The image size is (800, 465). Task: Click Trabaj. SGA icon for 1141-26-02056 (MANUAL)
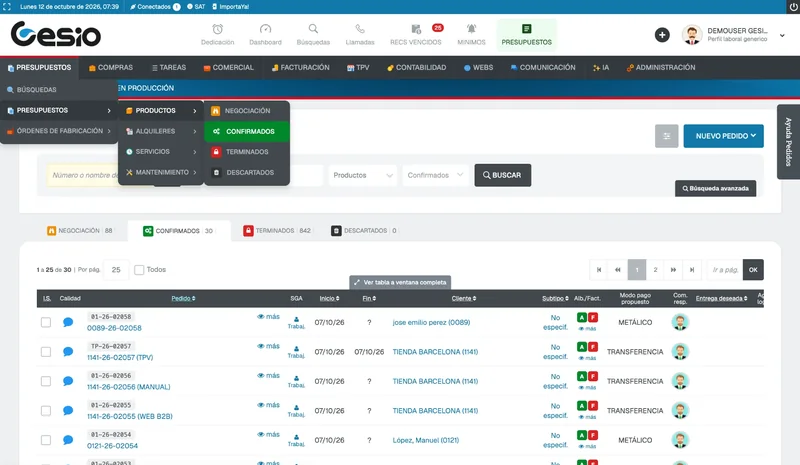tap(296, 381)
